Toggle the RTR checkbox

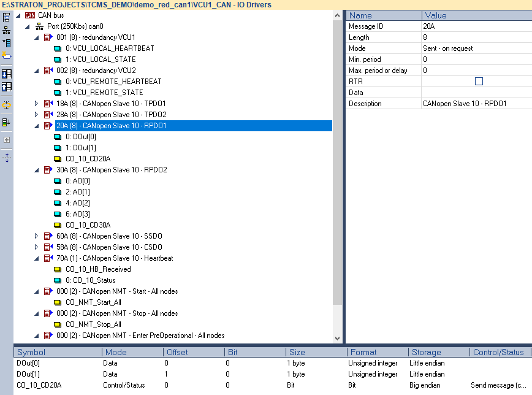479,82
